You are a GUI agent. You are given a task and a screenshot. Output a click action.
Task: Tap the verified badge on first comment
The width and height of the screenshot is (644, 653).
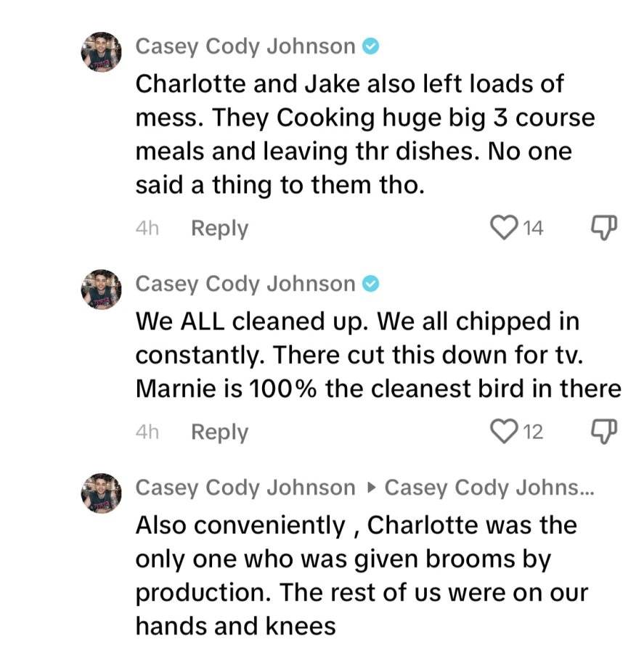click(370, 46)
